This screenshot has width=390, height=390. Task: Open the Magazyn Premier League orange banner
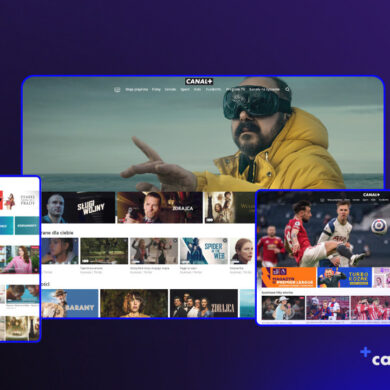289,277
